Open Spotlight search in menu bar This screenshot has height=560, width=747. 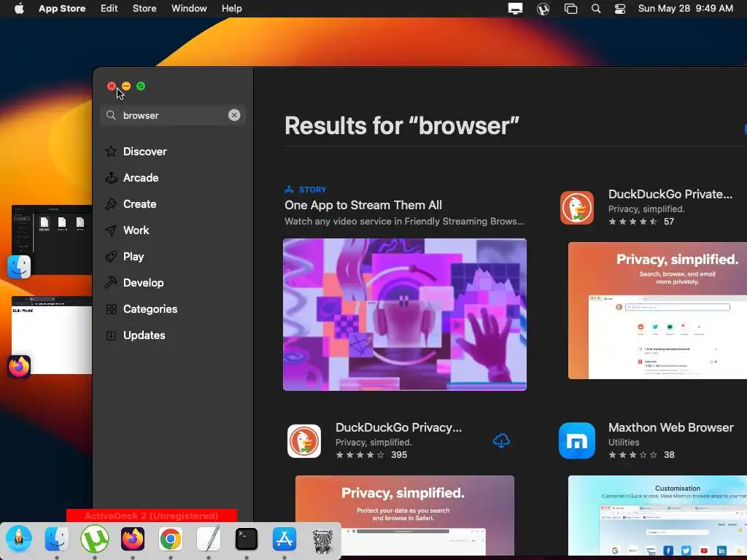(x=595, y=9)
